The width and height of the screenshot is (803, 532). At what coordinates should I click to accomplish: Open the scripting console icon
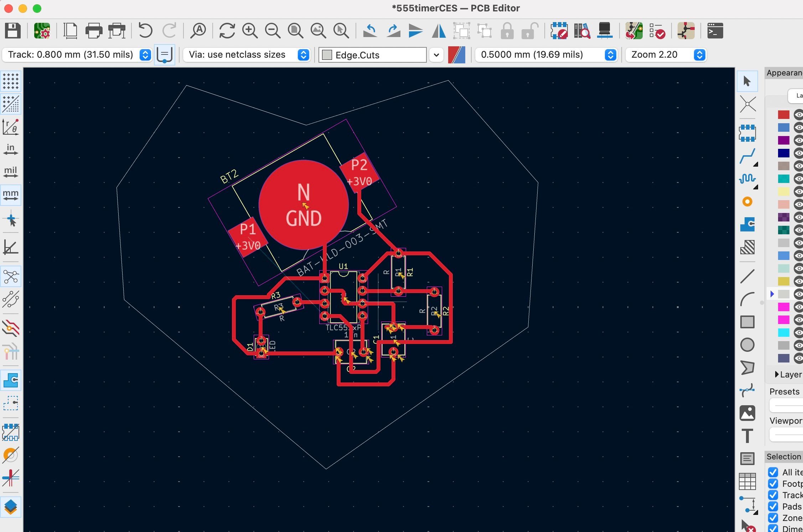point(715,31)
